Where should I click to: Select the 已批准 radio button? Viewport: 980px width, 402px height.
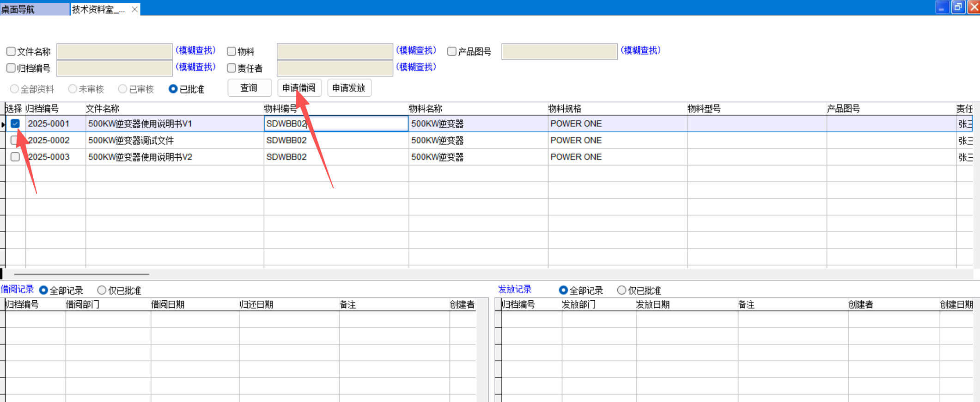(173, 89)
